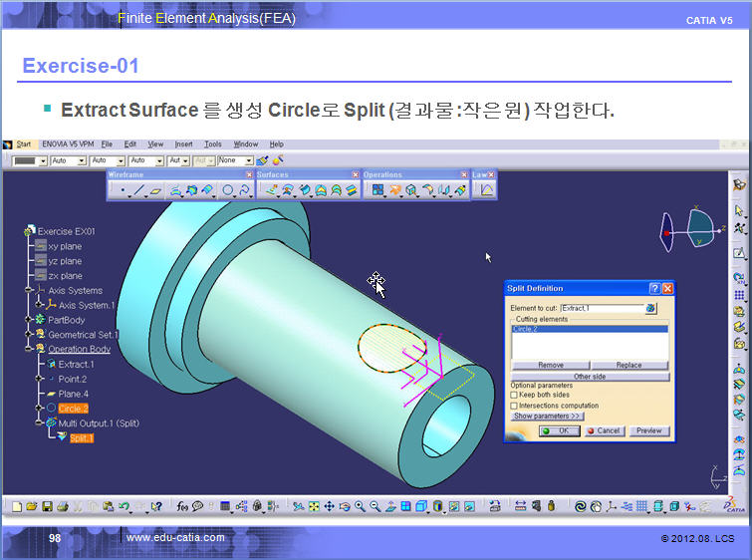752x560 pixels.
Task: Click the Save disk icon in bottom toolbar
Action: (x=48, y=506)
